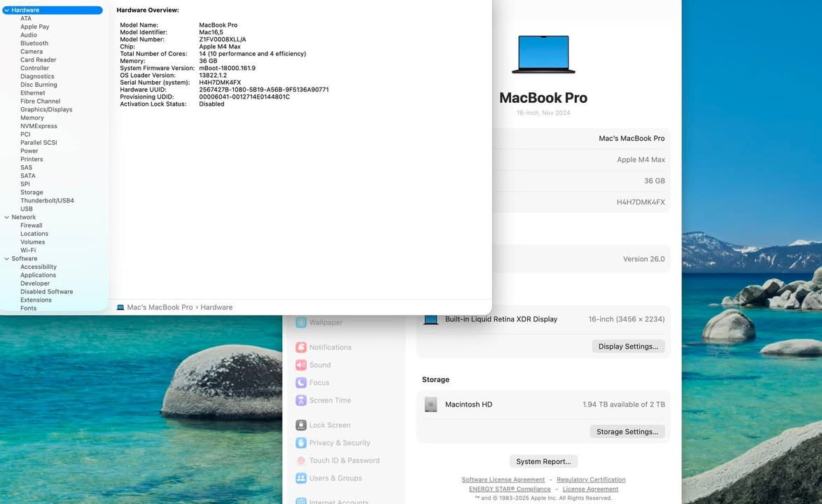
Task: Select Disabled Software entry
Action: pos(47,292)
